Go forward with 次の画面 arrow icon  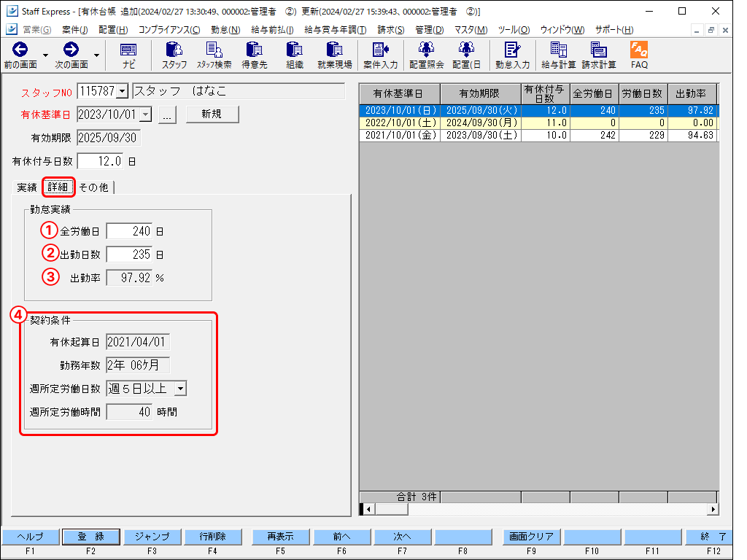pyautogui.click(x=71, y=50)
